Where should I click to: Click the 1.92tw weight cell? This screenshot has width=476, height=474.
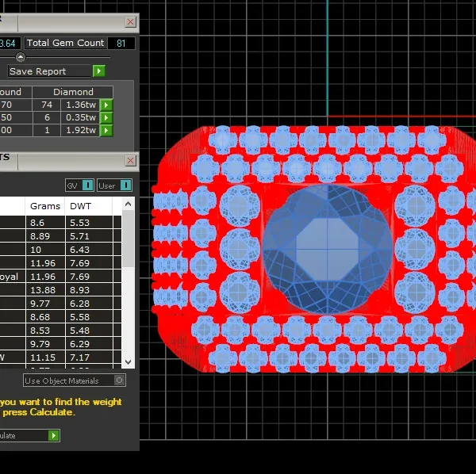tap(80, 131)
